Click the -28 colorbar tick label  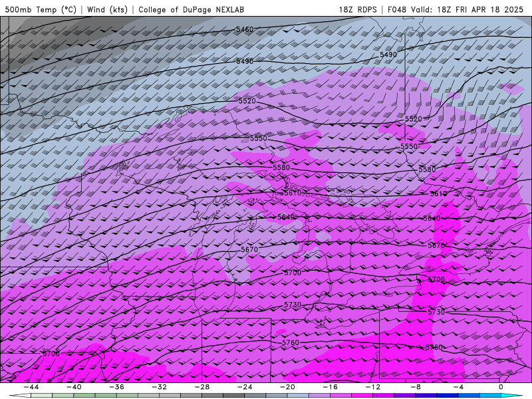tap(202, 387)
